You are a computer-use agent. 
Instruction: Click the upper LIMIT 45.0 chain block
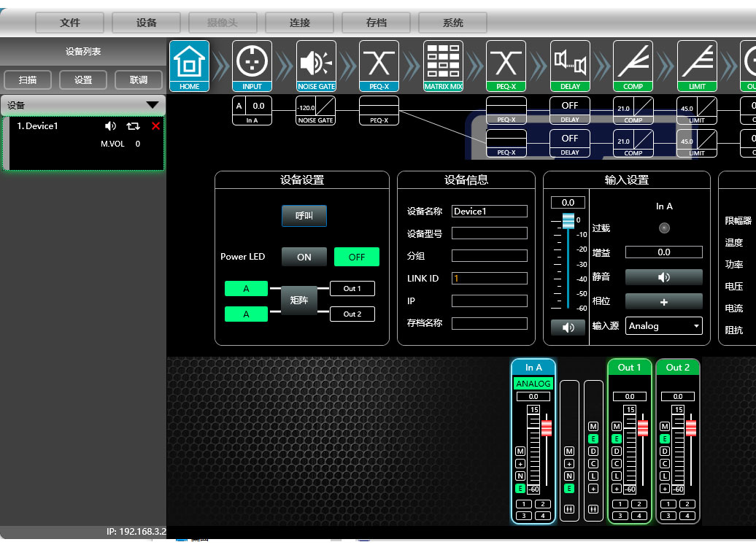(x=697, y=110)
